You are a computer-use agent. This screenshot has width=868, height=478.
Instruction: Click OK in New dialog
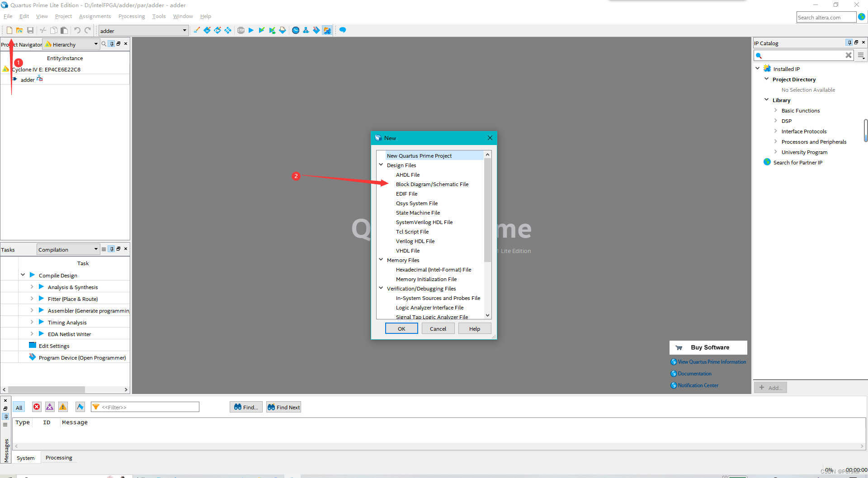click(401, 328)
